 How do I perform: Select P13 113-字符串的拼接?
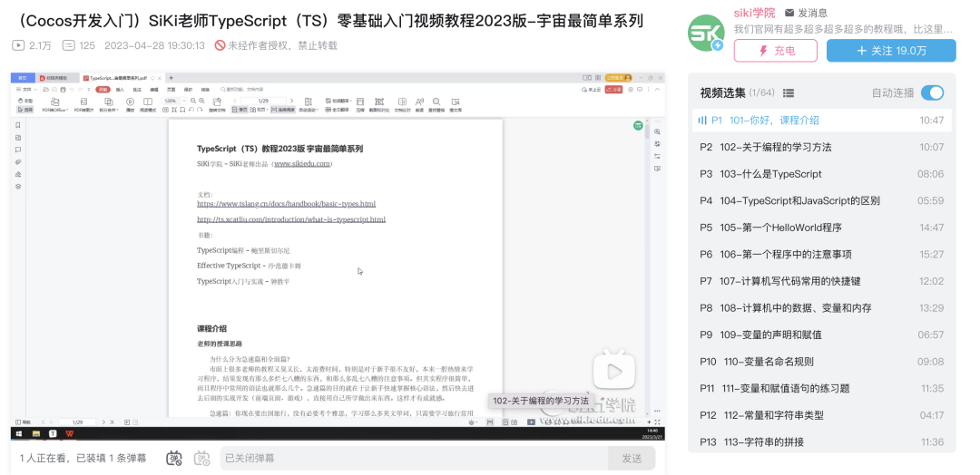pos(822,442)
